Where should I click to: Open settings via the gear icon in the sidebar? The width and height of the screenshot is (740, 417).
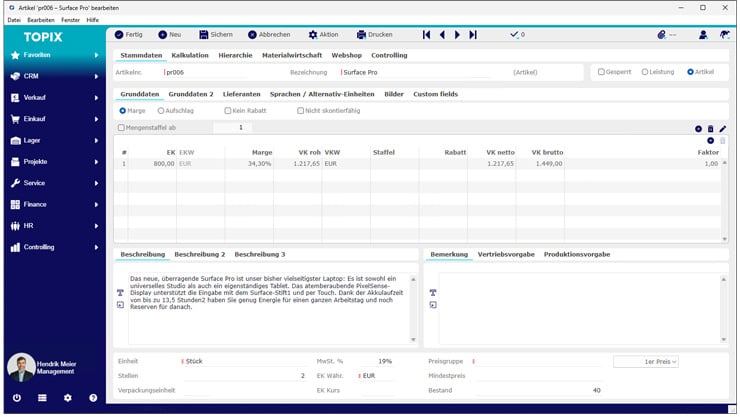(67, 397)
